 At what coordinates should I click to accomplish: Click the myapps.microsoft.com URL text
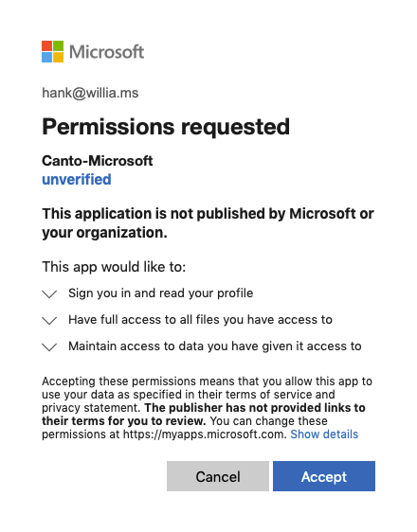pos(205,434)
